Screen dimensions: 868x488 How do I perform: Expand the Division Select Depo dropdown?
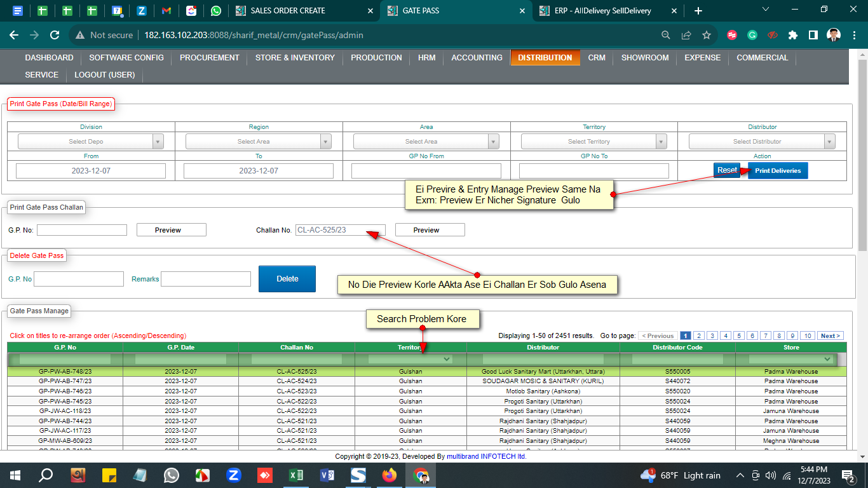click(x=91, y=142)
